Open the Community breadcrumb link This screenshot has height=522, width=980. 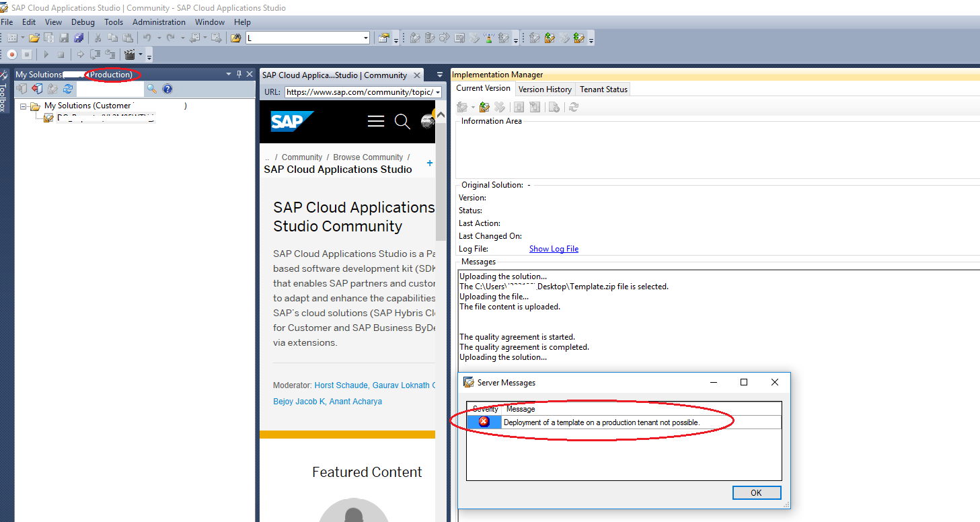[x=302, y=157]
